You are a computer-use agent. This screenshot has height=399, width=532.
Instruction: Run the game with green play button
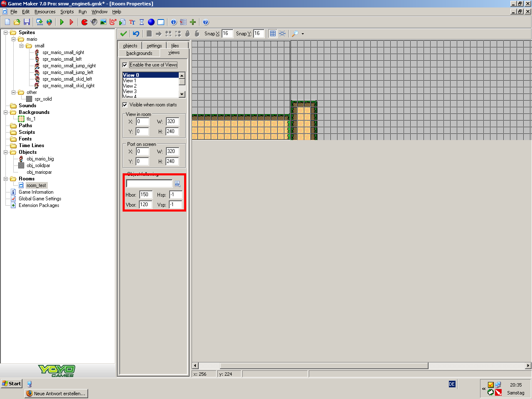pyautogui.click(x=62, y=22)
